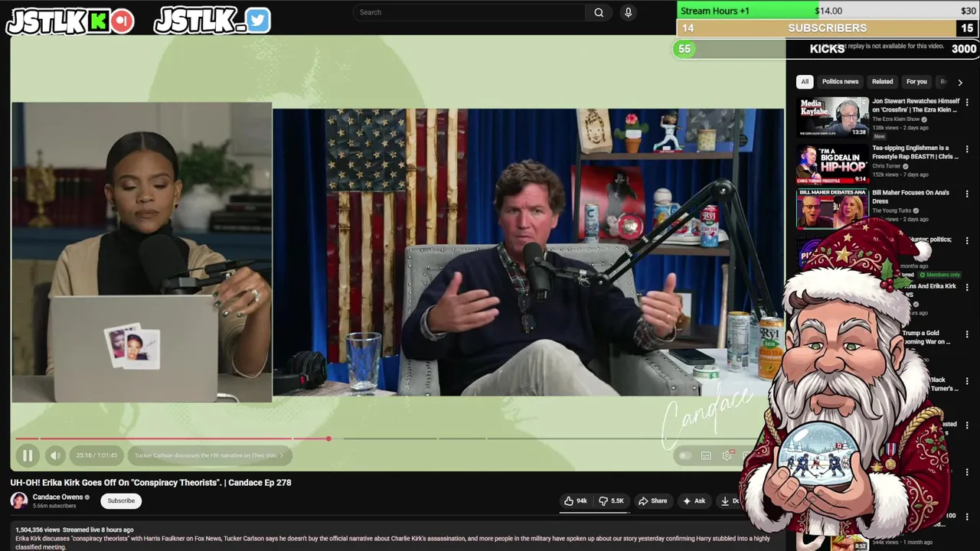Click the magnifying glass search button
Screen dimensions: 980x551
(x=599, y=12)
